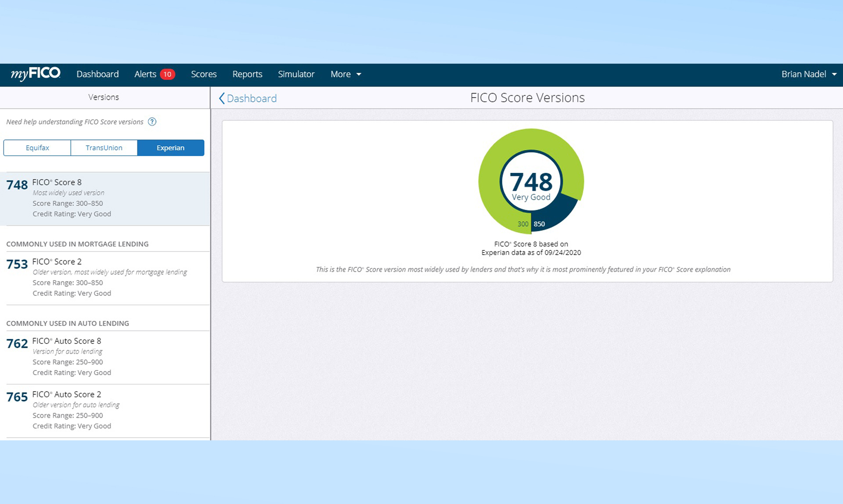The width and height of the screenshot is (843, 504).
Task: Click the Dashboard menu tab
Action: click(98, 74)
